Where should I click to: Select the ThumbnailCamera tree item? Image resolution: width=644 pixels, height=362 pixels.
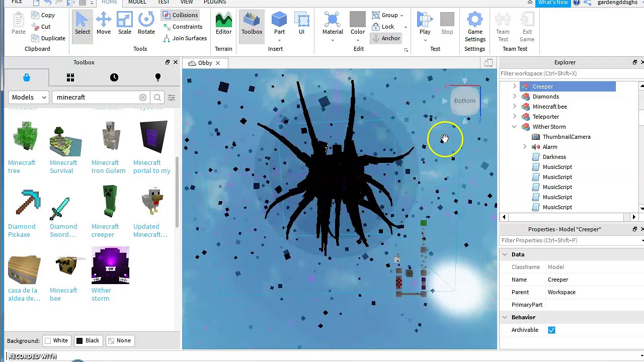pyautogui.click(x=566, y=137)
